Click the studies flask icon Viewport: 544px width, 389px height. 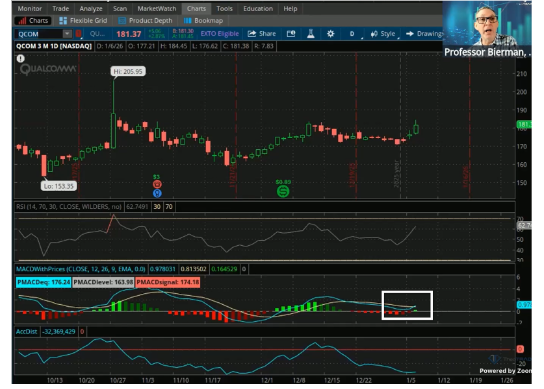coord(311,34)
